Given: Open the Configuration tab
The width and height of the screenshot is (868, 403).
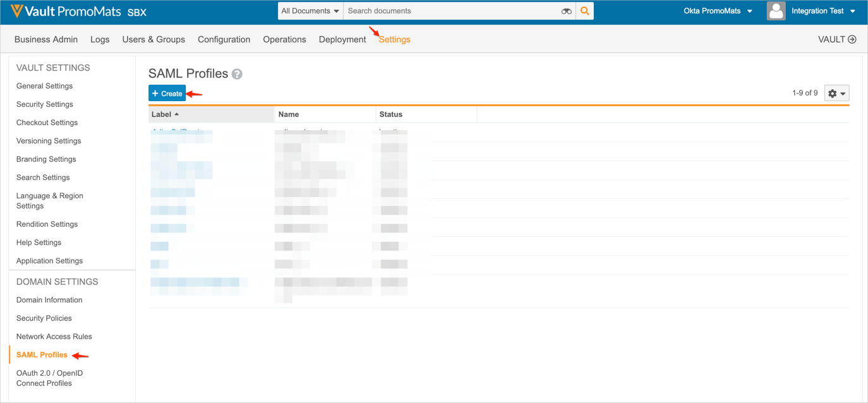Looking at the screenshot, I should coord(224,39).
